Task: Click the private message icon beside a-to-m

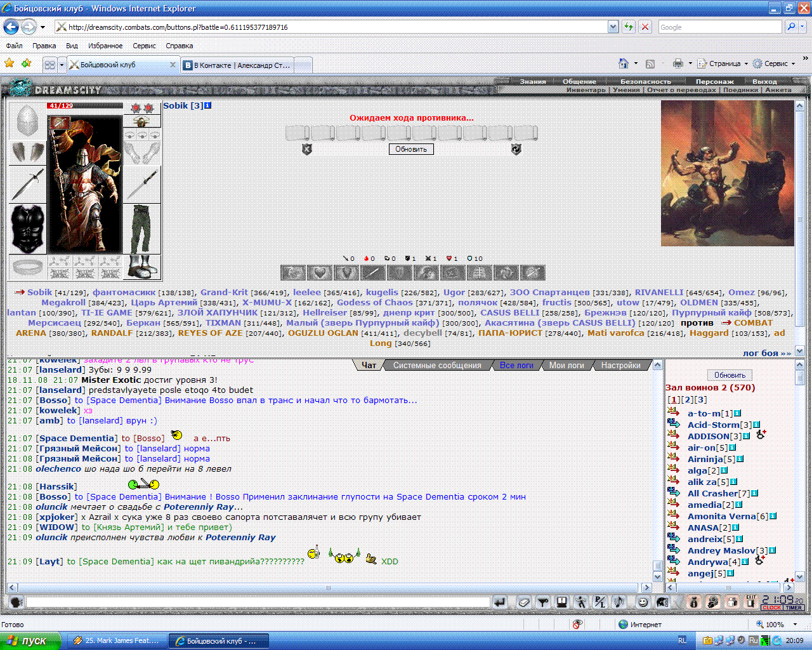Action: (674, 413)
